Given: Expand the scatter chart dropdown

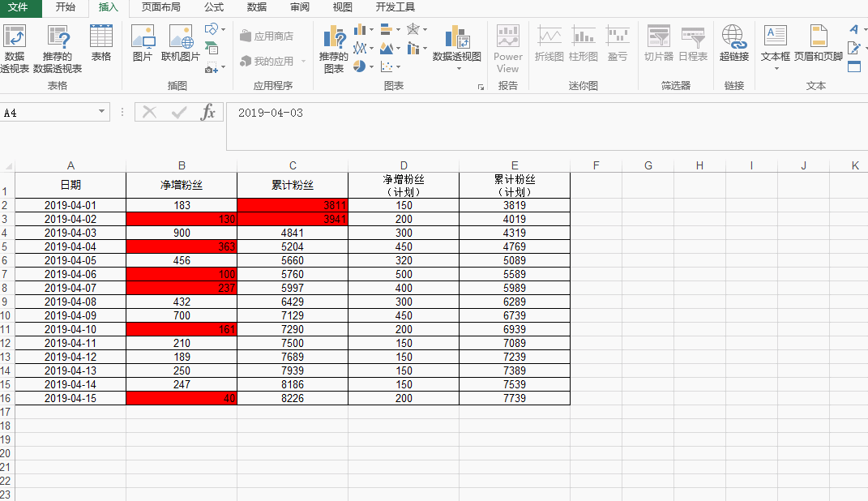Looking at the screenshot, I should click(x=398, y=67).
